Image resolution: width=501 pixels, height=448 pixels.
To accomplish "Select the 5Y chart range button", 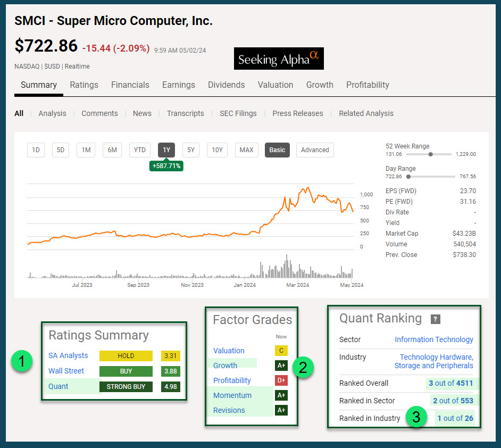I will (x=191, y=150).
